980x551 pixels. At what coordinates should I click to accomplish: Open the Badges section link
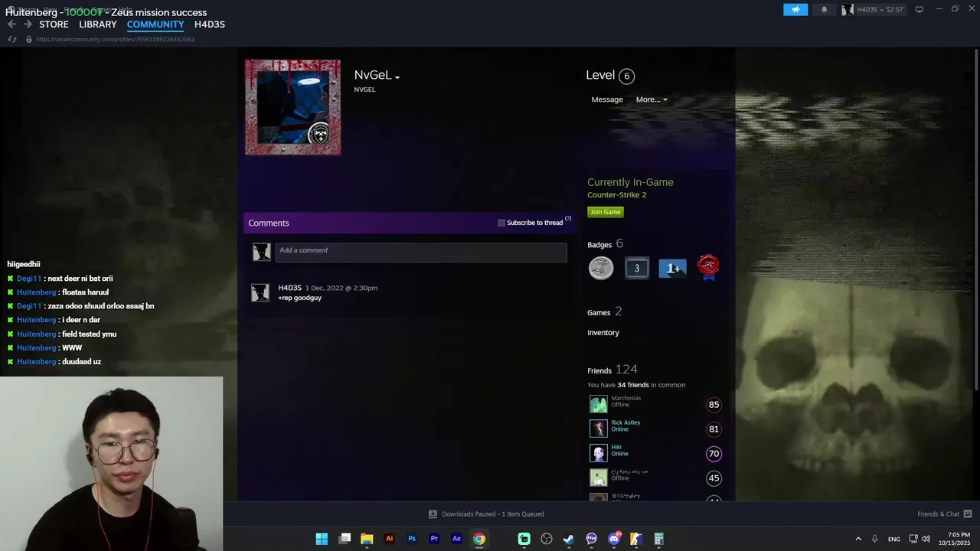tap(599, 245)
